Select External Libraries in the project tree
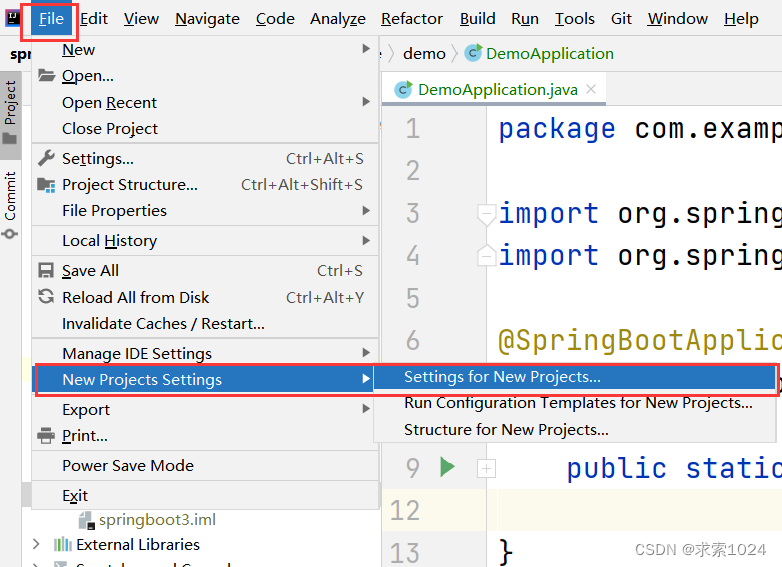Viewport: 782px width, 567px height. tap(138, 544)
